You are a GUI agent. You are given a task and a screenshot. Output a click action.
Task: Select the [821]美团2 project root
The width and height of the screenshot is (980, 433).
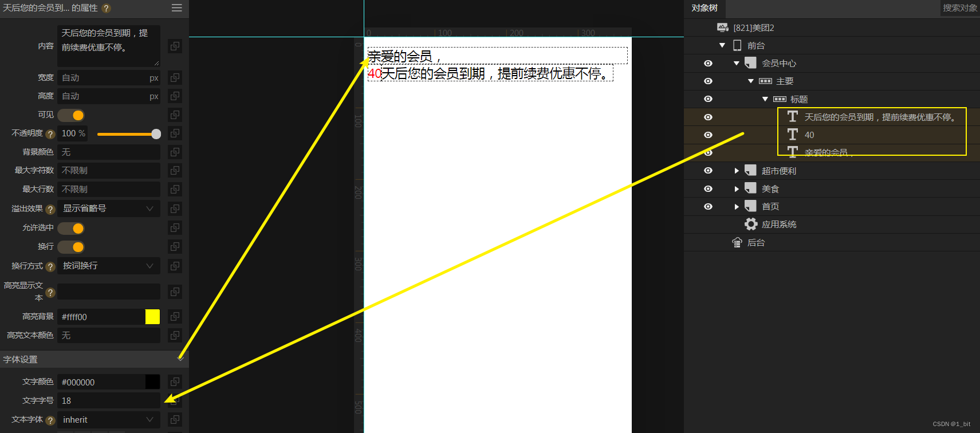[754, 27]
